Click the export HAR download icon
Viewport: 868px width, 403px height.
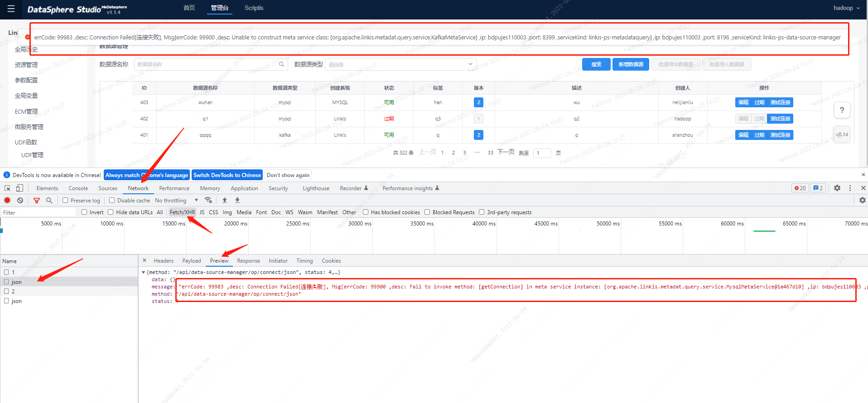pos(237,200)
